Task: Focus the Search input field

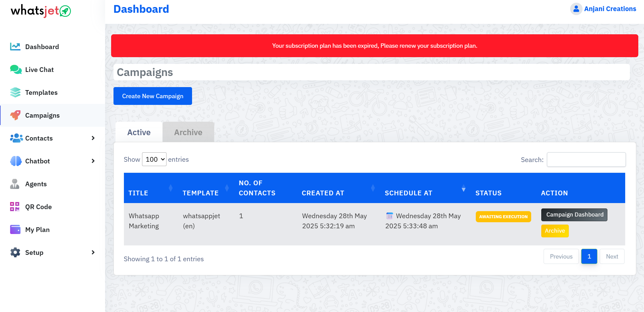Action: [x=586, y=159]
